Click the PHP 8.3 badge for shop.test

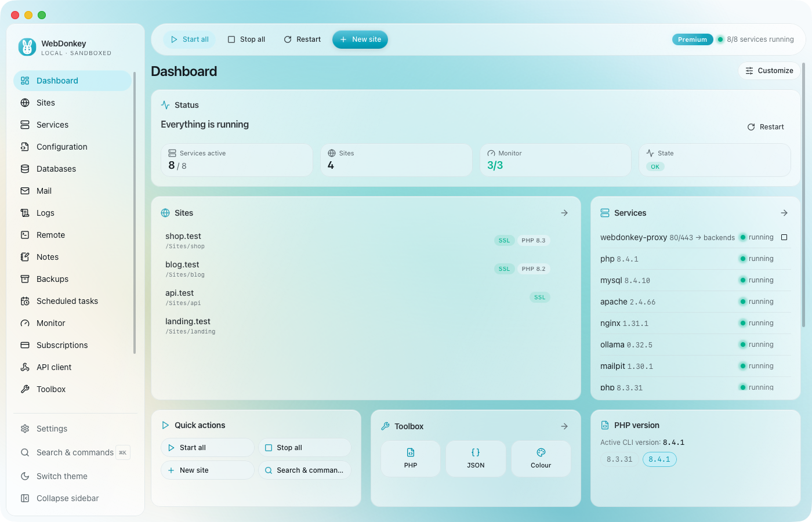[534, 241]
